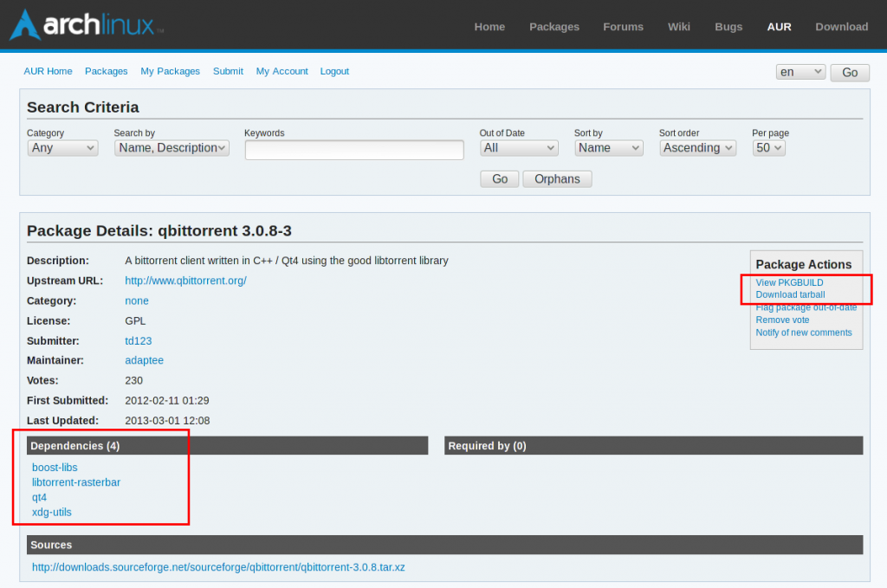Open the Per page dropdown
Screen dimensions: 887x588
[768, 147]
